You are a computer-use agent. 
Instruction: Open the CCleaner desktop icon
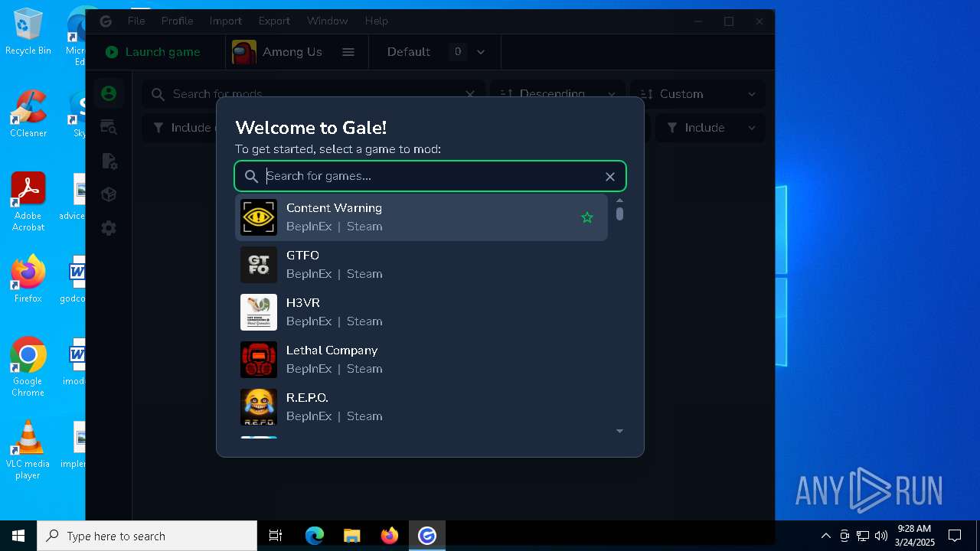(28, 113)
